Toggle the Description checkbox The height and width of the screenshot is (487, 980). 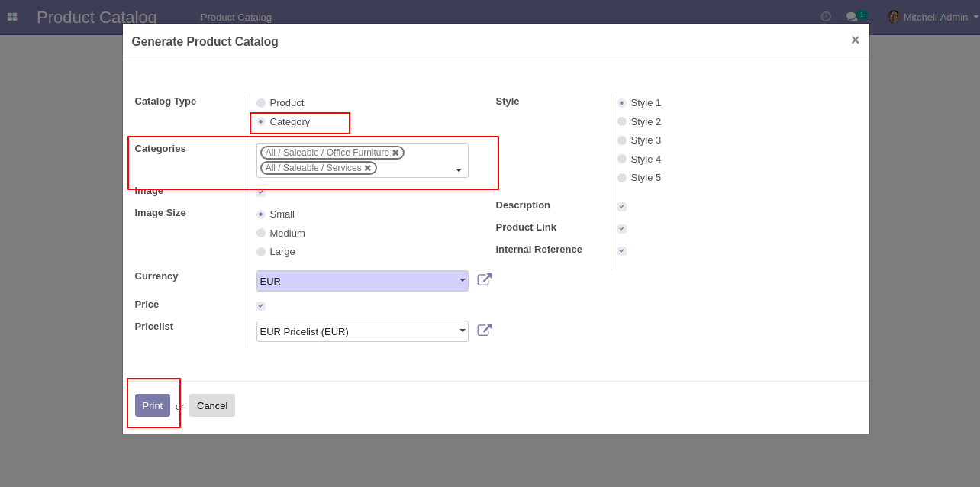[x=622, y=207]
